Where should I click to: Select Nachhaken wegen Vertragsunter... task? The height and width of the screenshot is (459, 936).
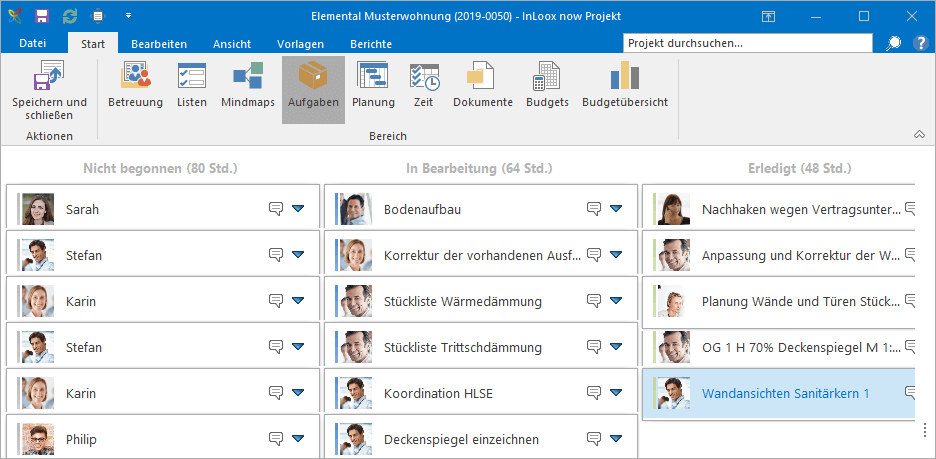(x=802, y=210)
